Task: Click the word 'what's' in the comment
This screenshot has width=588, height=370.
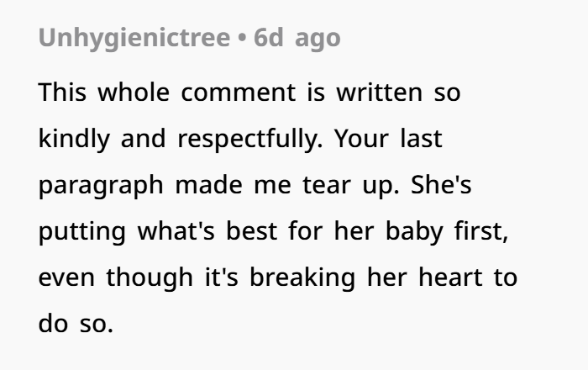Action: [x=176, y=231]
